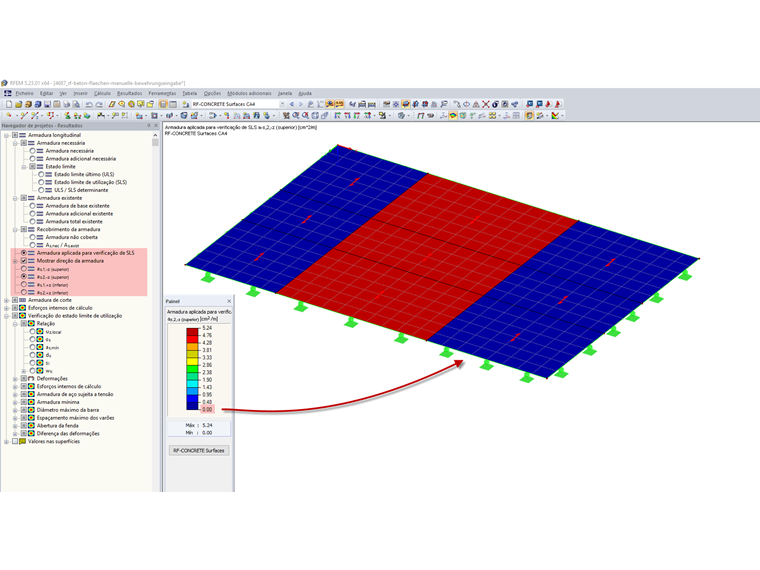Image resolution: width=760 pixels, height=570 pixels.
Task: Open the Ajuda menu
Action: [304, 93]
